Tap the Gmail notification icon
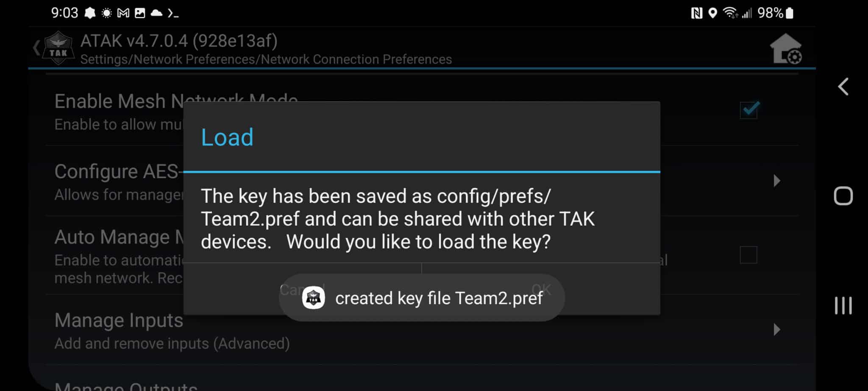The height and width of the screenshot is (391, 868). coord(123,13)
